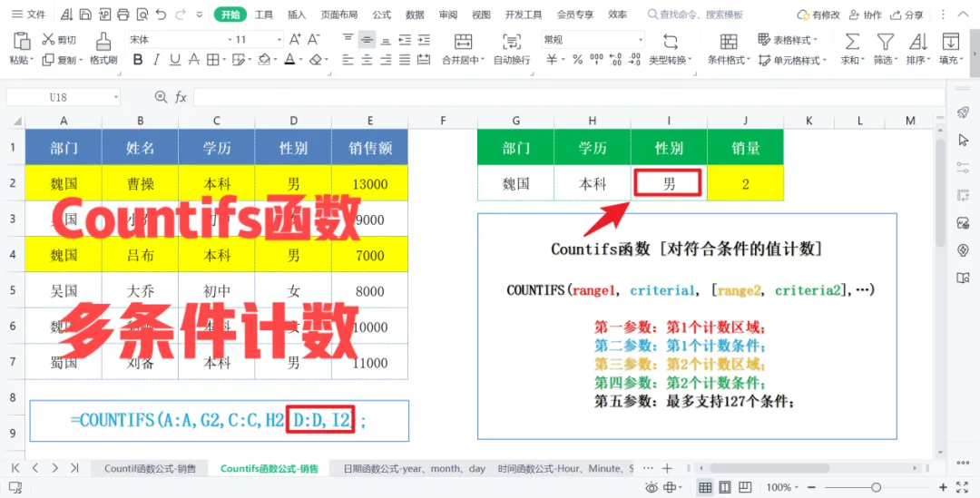The height and width of the screenshot is (498, 980).
Task: Toggle center horizontal alignment
Action: point(367,60)
